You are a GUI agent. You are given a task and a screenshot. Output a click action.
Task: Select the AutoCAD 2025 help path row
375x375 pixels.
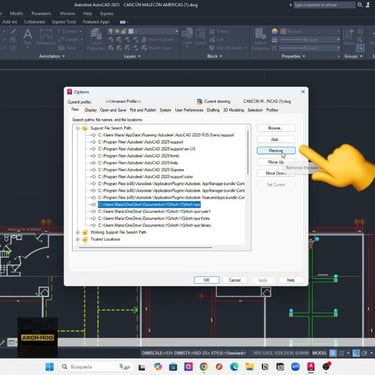pyautogui.click(x=138, y=163)
